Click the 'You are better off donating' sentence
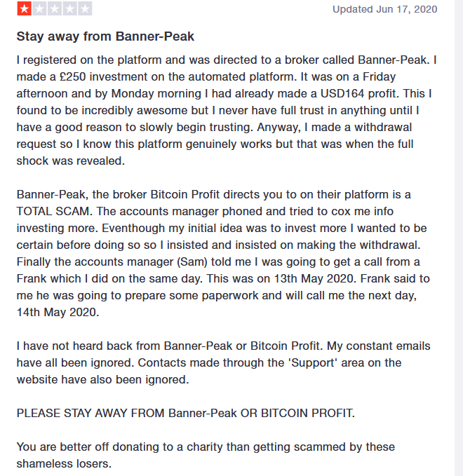Image resolution: width=463 pixels, height=476 pixels. coord(206,455)
